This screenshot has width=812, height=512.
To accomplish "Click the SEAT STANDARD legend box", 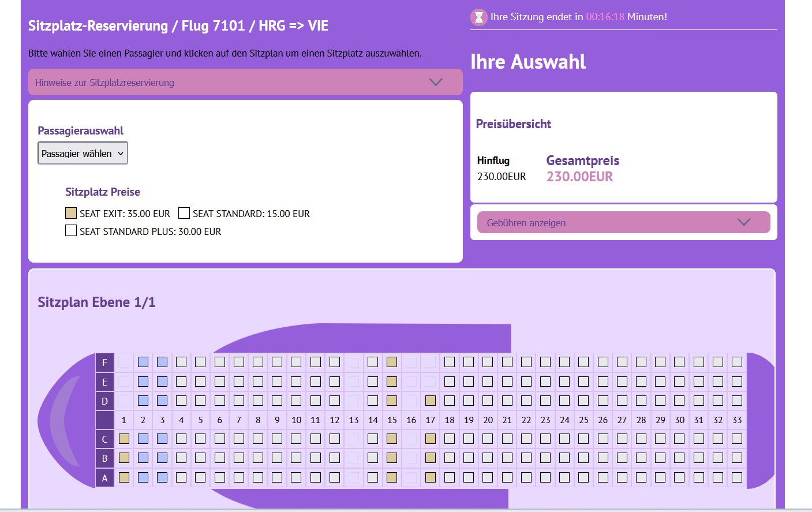I will [x=184, y=213].
